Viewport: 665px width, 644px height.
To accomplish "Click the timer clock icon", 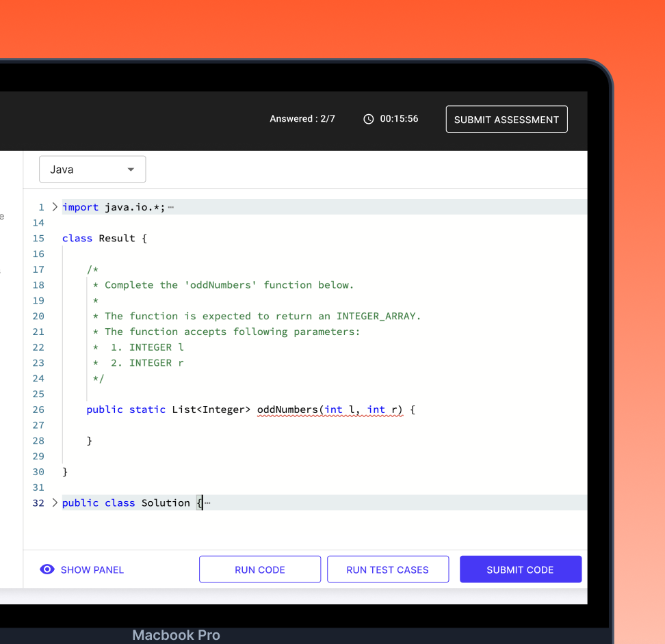I will 368,119.
